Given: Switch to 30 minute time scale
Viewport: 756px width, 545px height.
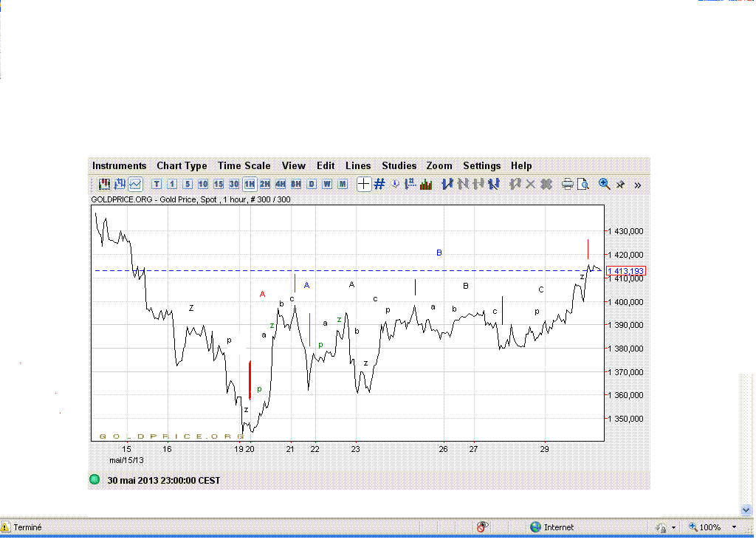Looking at the screenshot, I should pyautogui.click(x=234, y=184).
